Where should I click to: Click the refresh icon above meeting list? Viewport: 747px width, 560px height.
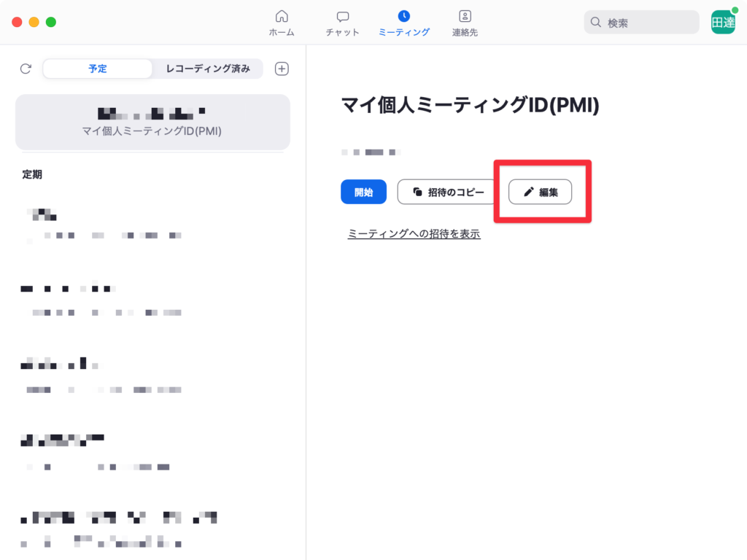tap(26, 69)
